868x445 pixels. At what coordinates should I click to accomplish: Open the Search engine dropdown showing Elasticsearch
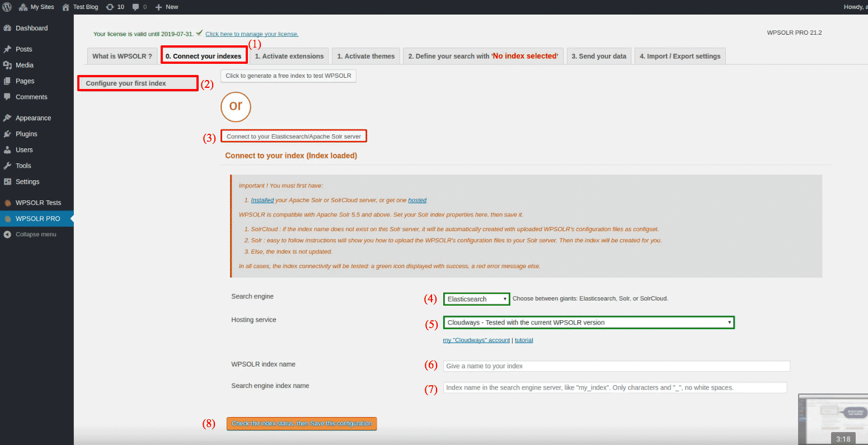coord(477,299)
